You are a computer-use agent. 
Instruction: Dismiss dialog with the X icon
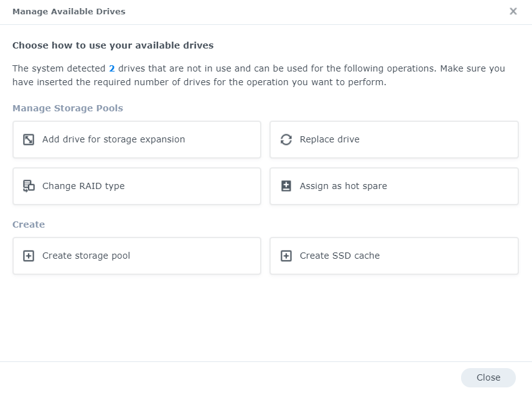coord(513,11)
